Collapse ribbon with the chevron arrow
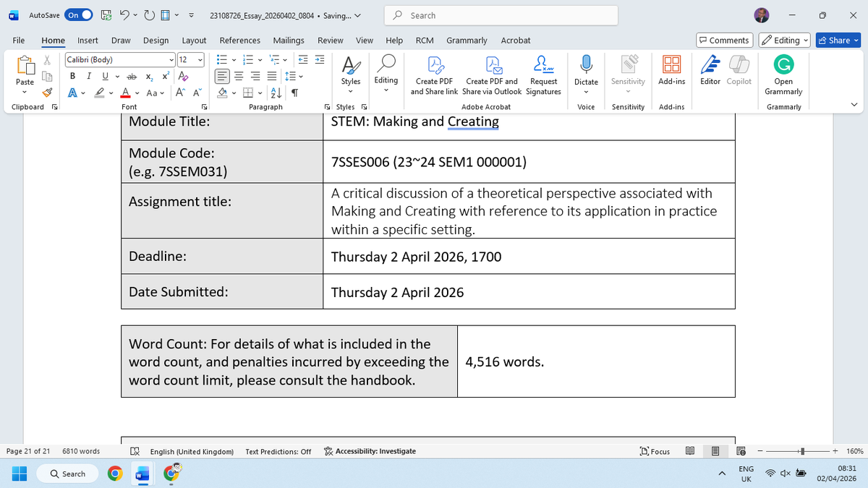The image size is (868, 488). click(x=854, y=106)
